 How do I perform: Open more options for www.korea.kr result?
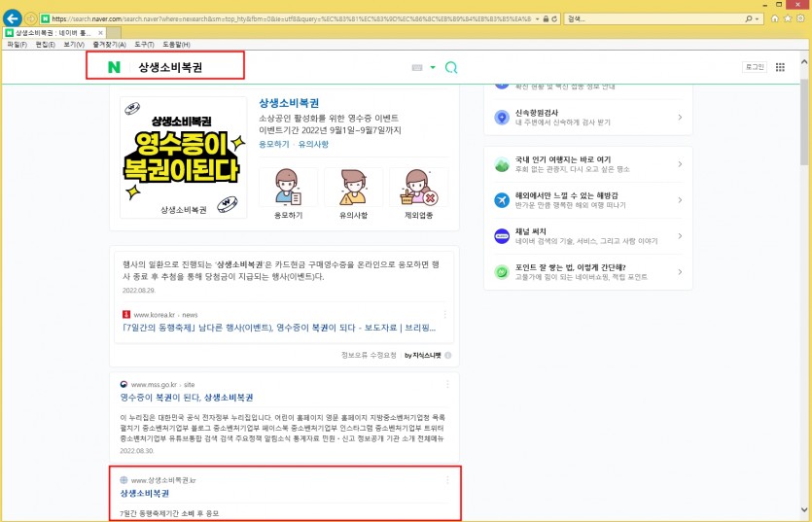click(x=446, y=315)
